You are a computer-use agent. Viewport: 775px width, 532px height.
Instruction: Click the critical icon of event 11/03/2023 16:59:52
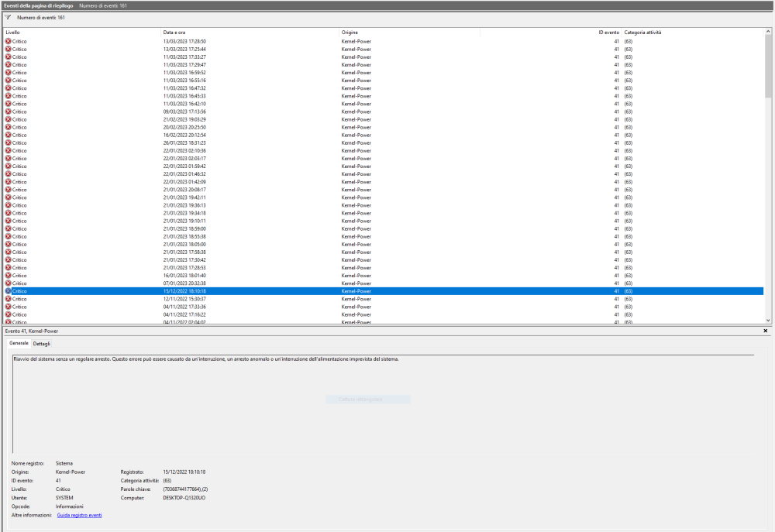(8, 73)
